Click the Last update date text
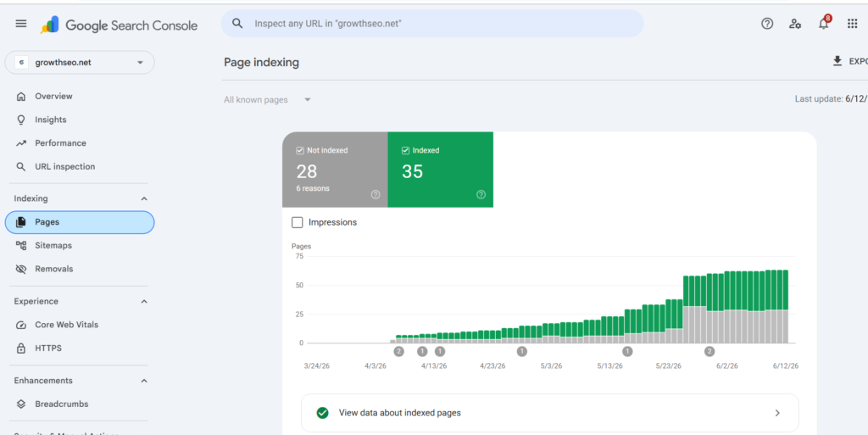The image size is (868, 435). 832,99
